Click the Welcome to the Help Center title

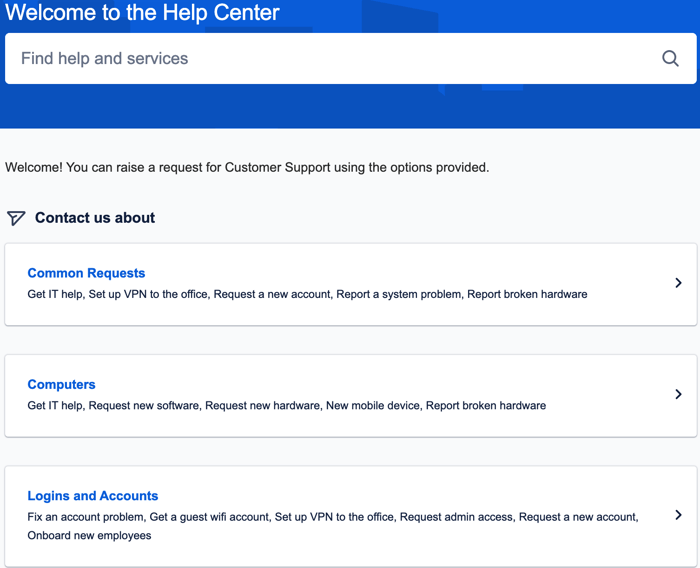[142, 12]
